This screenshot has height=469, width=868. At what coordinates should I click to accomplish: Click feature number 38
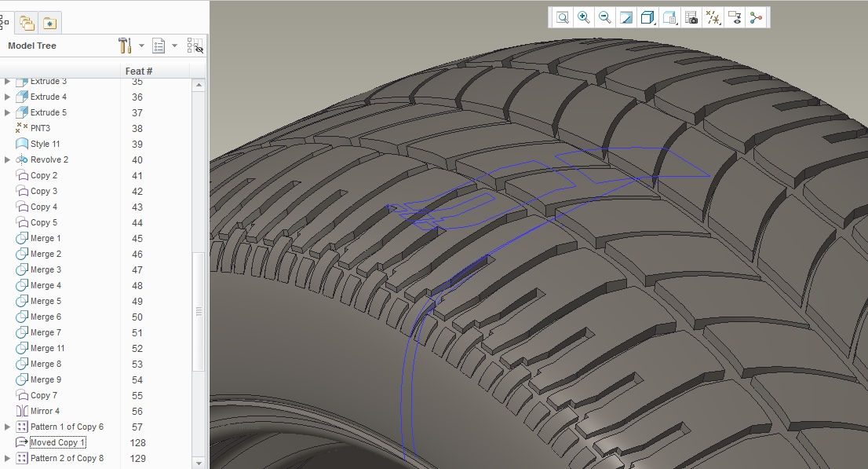point(137,129)
